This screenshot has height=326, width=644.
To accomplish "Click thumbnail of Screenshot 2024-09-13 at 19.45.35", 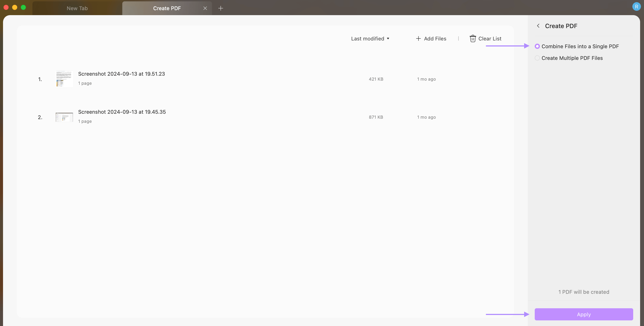I will point(64,117).
